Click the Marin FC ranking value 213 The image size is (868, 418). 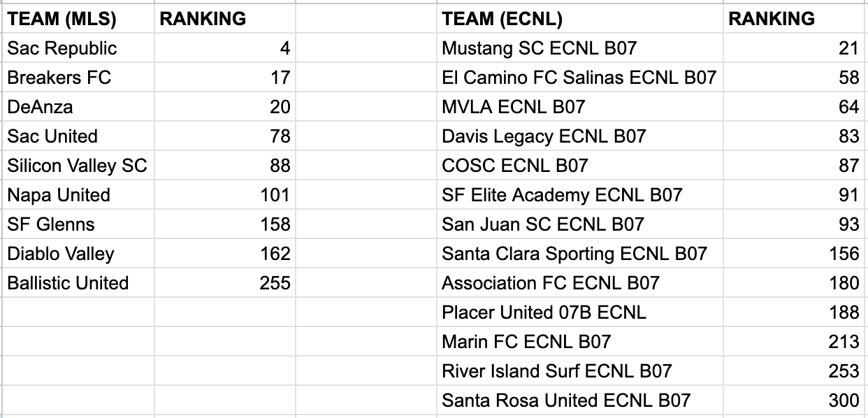coord(844,342)
